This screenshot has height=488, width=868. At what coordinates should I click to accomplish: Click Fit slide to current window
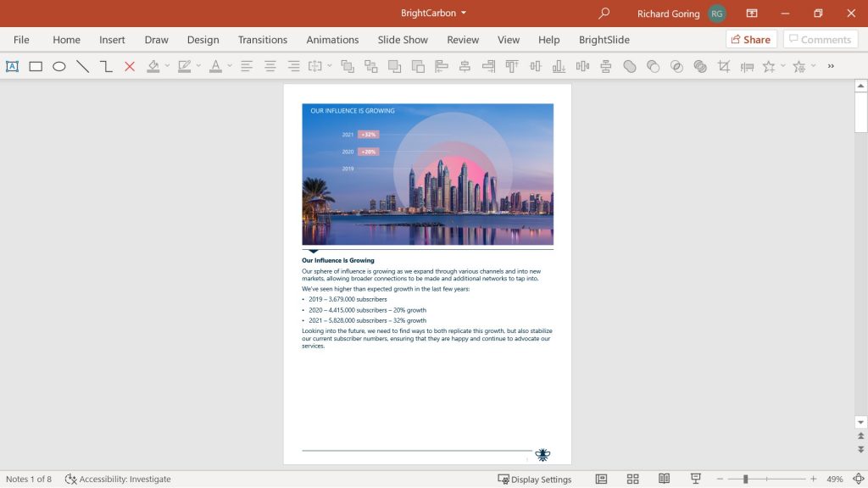(859, 479)
